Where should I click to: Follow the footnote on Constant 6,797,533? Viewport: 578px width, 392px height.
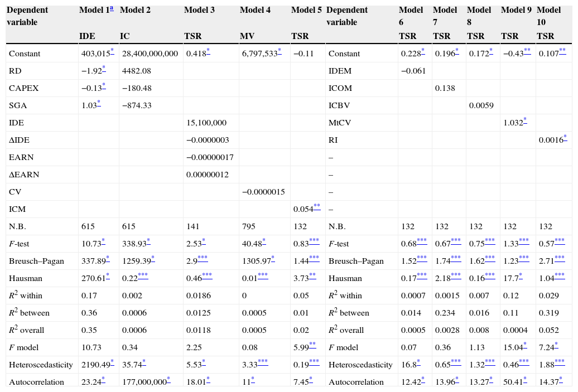[x=280, y=52]
